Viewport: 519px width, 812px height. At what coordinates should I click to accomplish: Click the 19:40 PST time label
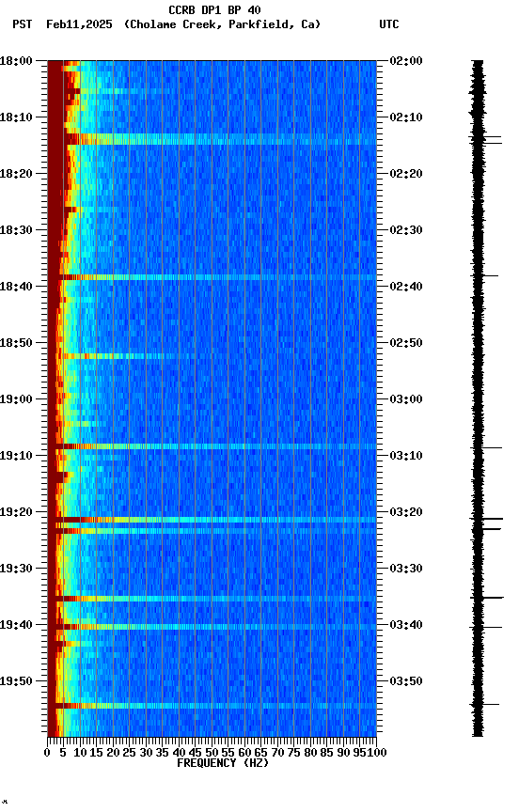coord(16,625)
